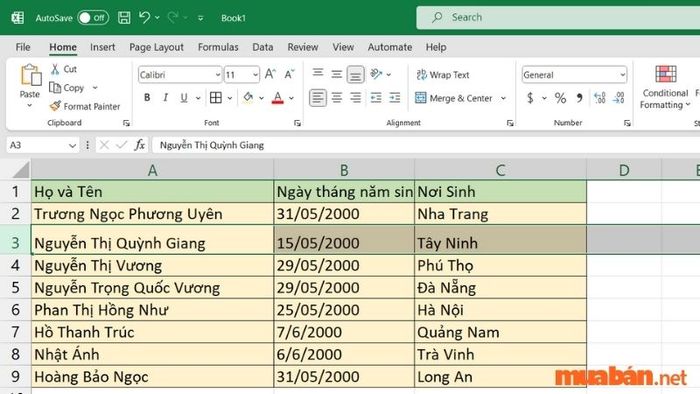This screenshot has width=700, height=394.
Task: Open the Automate tab
Action: tap(390, 47)
